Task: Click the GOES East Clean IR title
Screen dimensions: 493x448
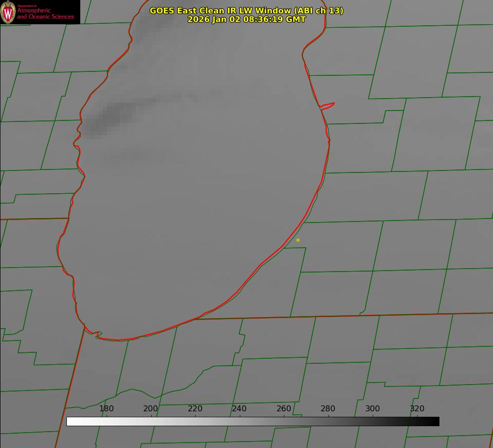Action: [247, 10]
